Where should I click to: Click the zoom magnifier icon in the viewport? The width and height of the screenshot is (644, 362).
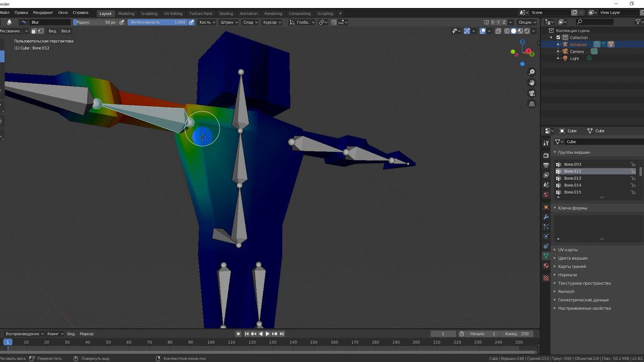532,72
